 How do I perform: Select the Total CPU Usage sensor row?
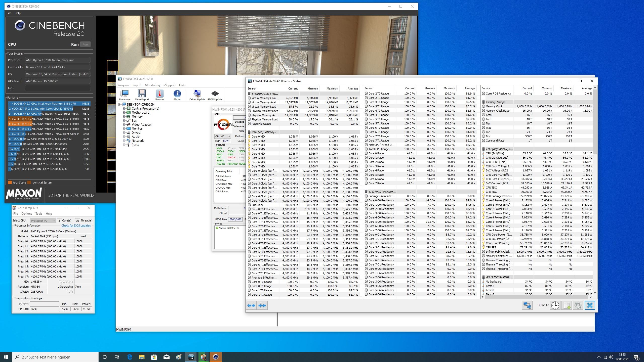point(420,149)
